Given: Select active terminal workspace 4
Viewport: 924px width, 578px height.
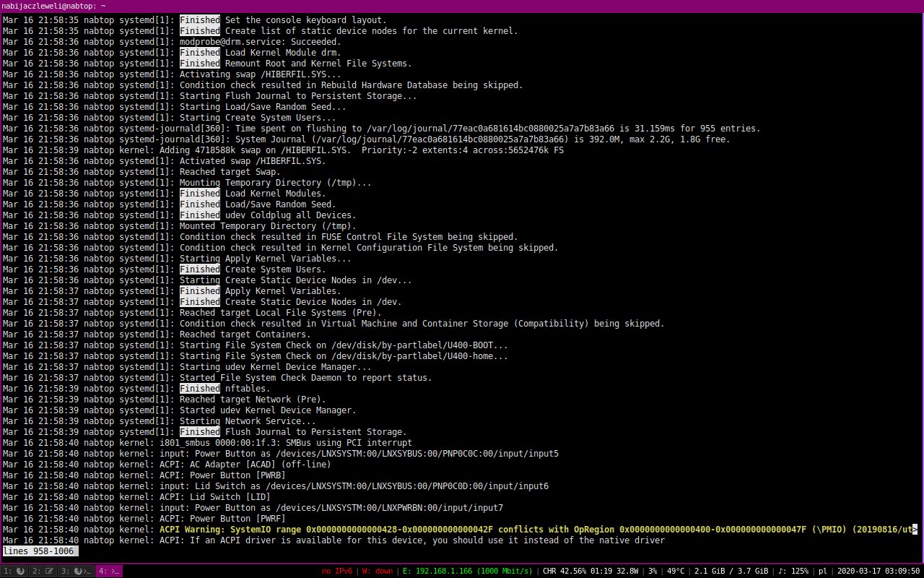Looking at the screenshot, I should (x=109, y=571).
